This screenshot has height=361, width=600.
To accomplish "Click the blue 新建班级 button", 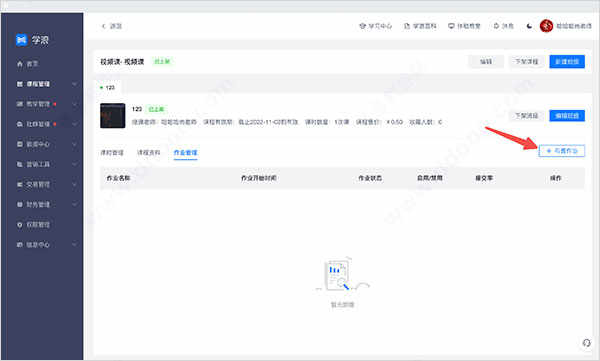I will pyautogui.click(x=567, y=62).
